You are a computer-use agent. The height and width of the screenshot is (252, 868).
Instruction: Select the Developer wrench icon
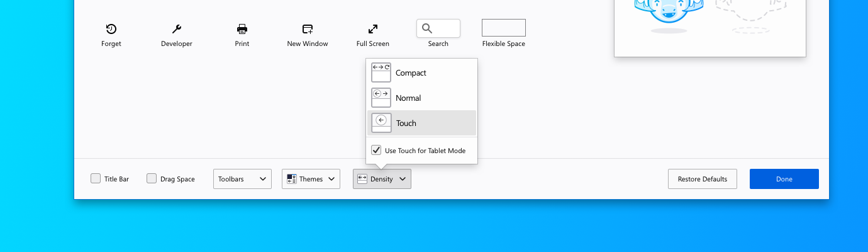tap(177, 29)
